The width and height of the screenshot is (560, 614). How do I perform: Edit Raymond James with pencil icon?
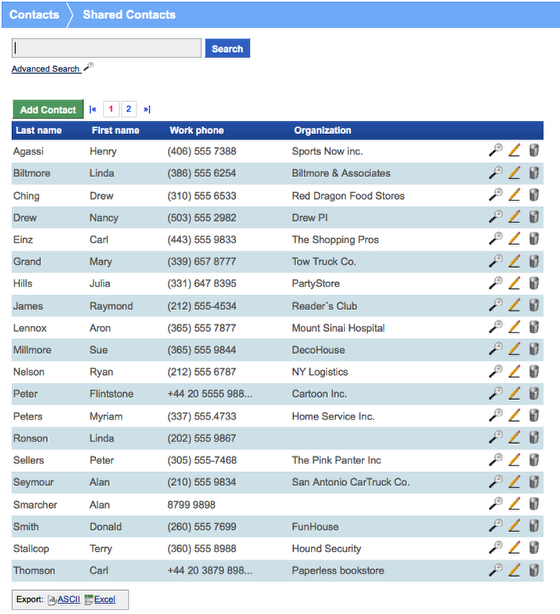[514, 305]
